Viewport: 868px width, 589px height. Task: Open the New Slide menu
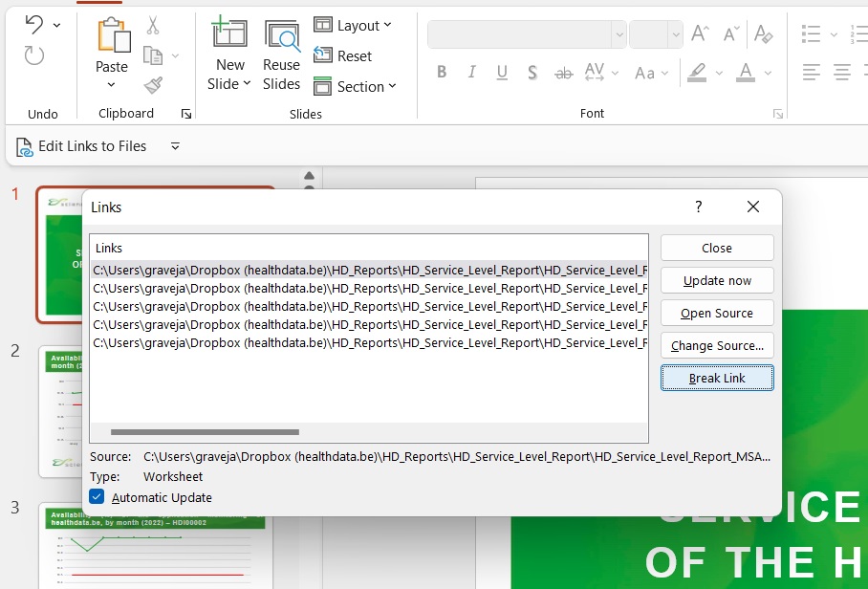pos(229,75)
